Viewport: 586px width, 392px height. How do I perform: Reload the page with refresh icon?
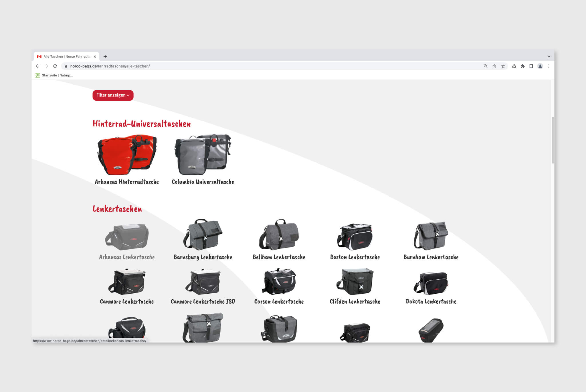click(55, 66)
